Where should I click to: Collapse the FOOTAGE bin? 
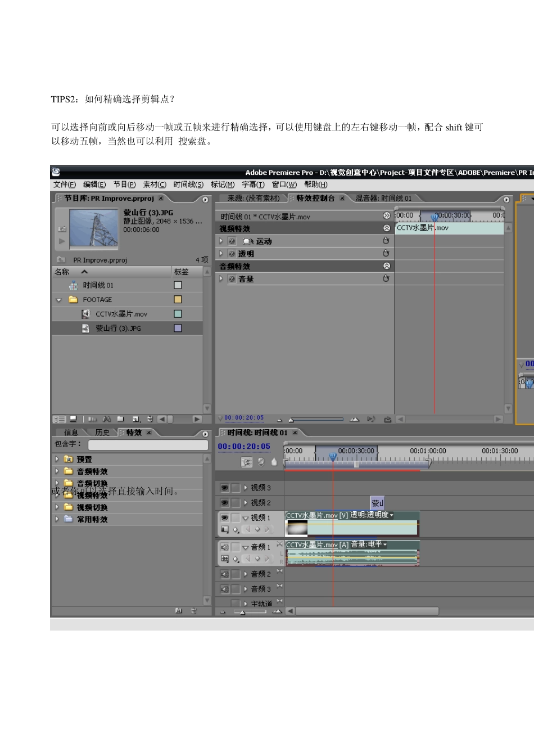point(58,300)
